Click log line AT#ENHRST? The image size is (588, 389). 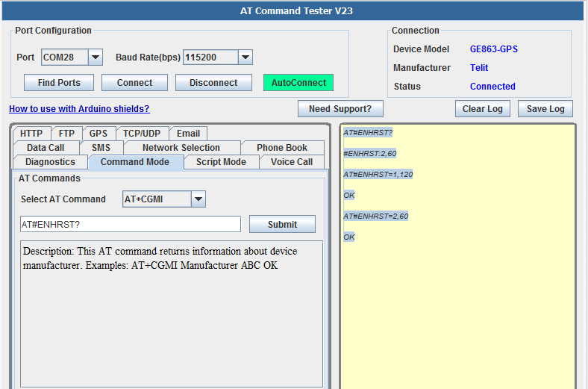368,132
